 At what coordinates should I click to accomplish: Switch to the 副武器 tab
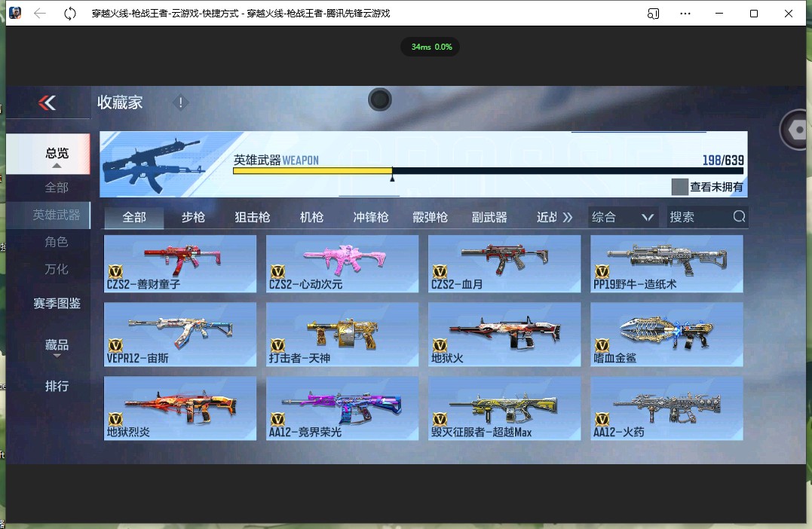point(489,217)
